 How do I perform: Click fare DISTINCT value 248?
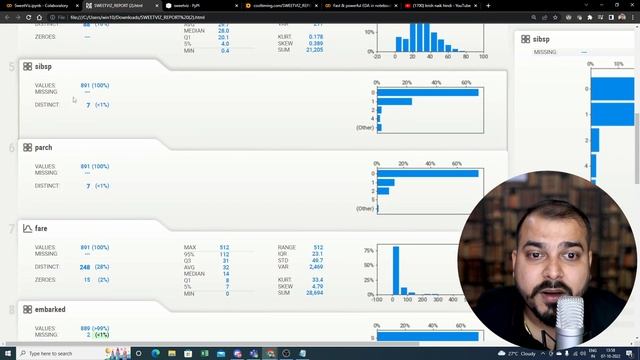[x=85, y=267]
